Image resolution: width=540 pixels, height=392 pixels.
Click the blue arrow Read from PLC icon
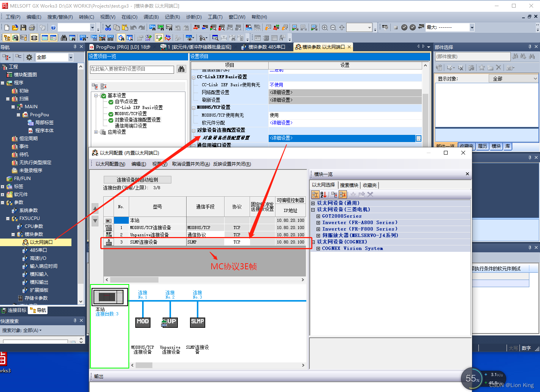tap(205, 27)
